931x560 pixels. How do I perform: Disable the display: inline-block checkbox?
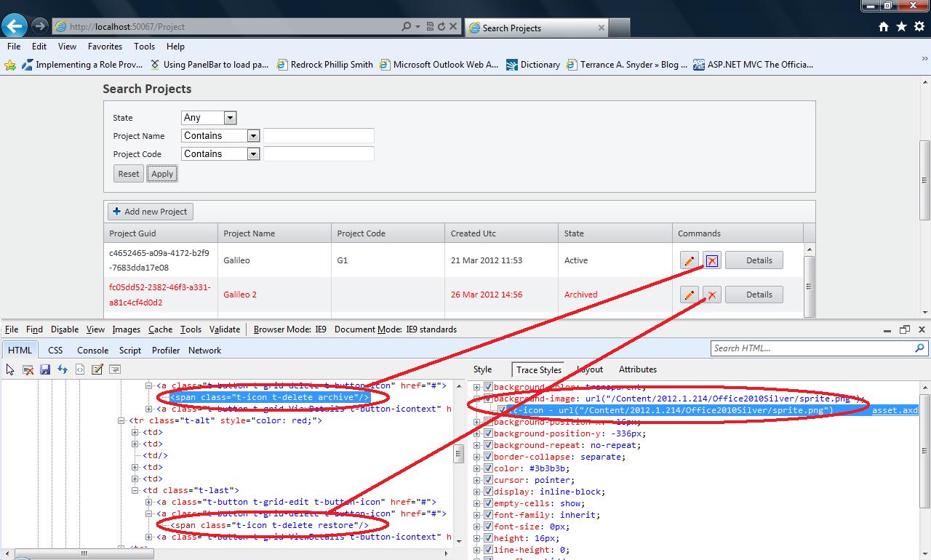tap(489, 492)
